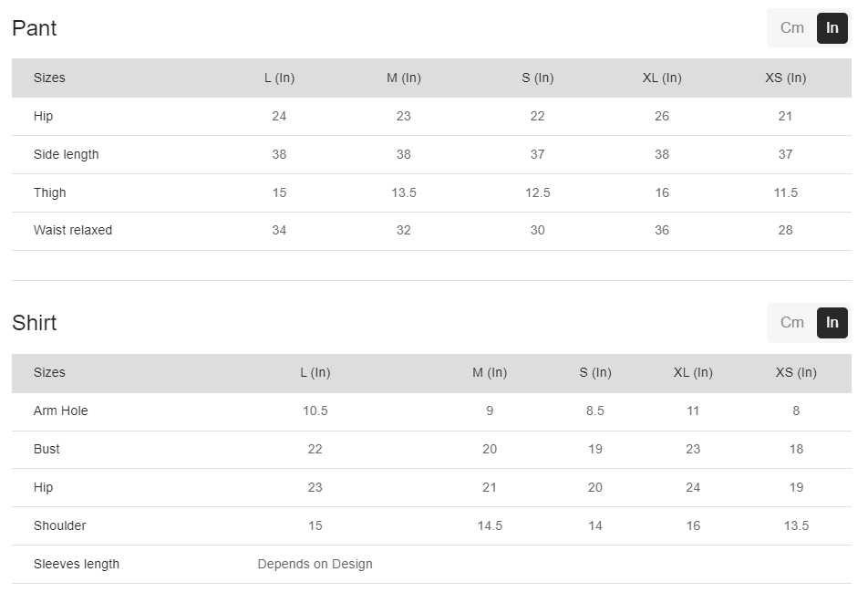Click the Pant section heading
The image size is (868, 603).
[35, 28]
